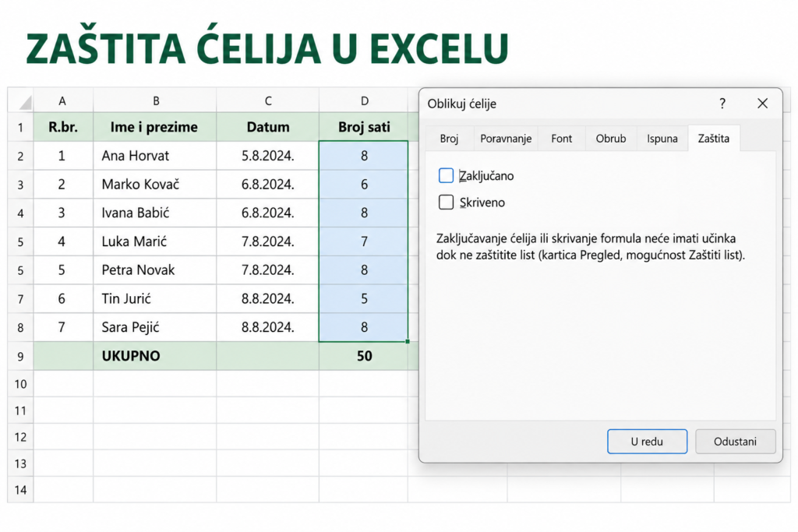The height and width of the screenshot is (532, 798).
Task: Click Luka Marić's date 7.8.2024.
Action: (268, 241)
